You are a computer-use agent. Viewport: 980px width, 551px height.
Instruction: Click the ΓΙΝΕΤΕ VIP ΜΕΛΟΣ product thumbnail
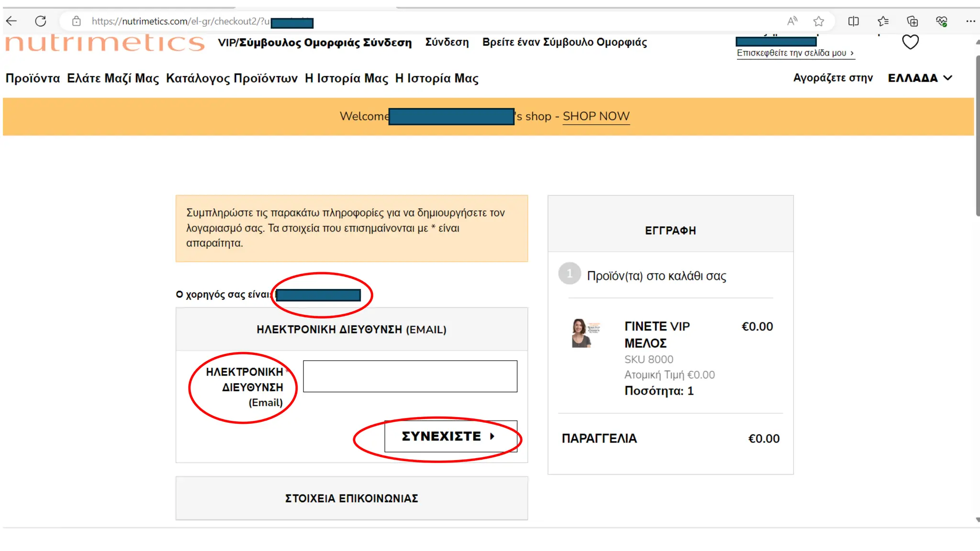(586, 333)
